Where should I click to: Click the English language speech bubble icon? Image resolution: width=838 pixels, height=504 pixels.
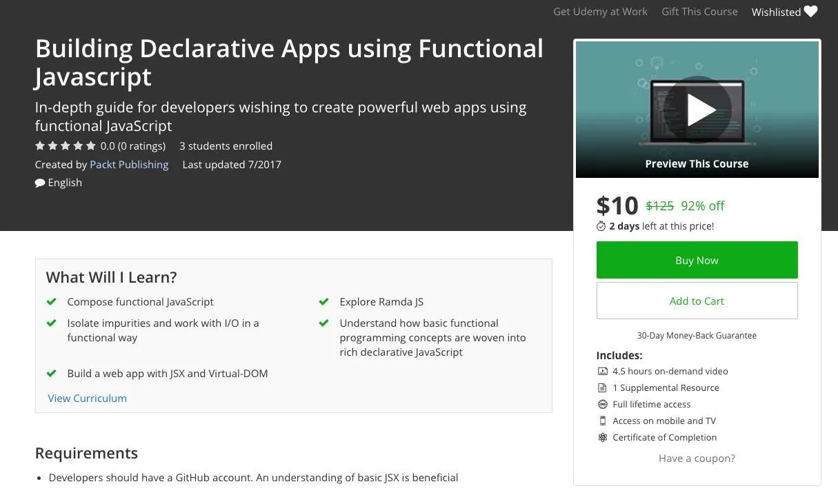[x=40, y=183]
